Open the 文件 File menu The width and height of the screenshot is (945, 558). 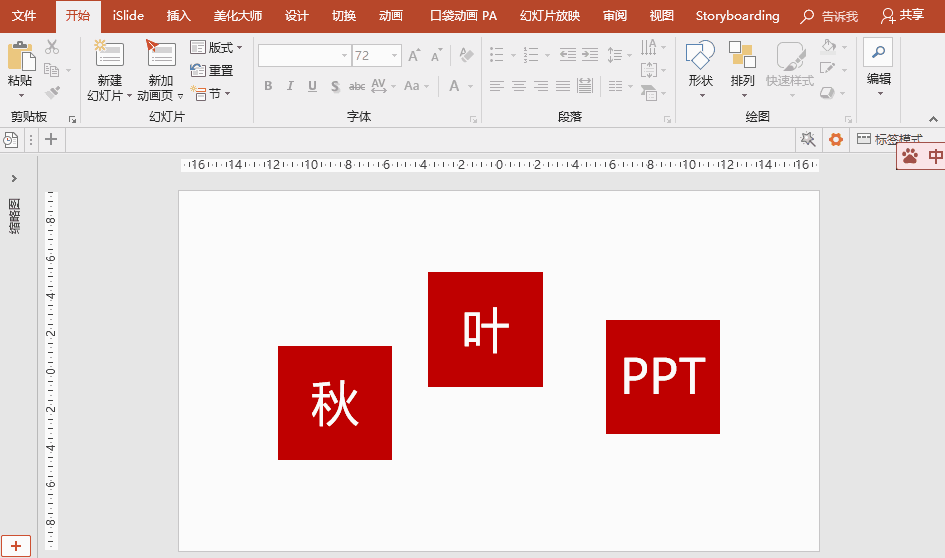24,16
